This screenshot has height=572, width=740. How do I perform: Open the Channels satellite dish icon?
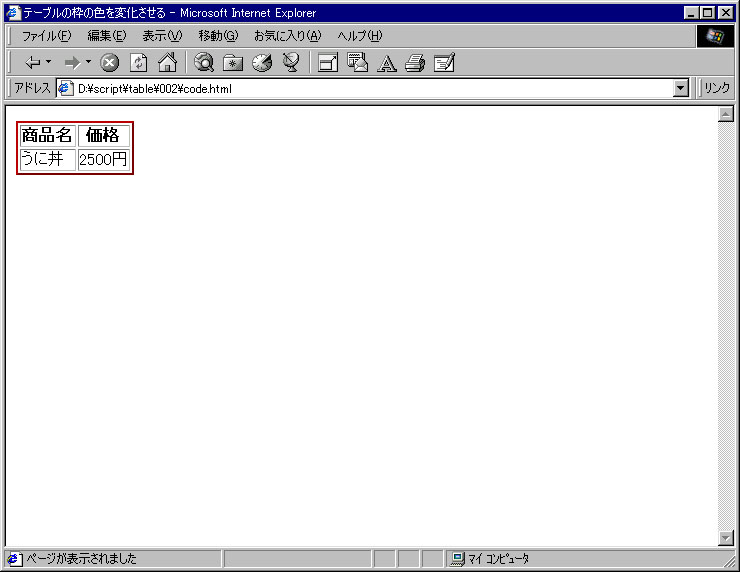[x=291, y=62]
